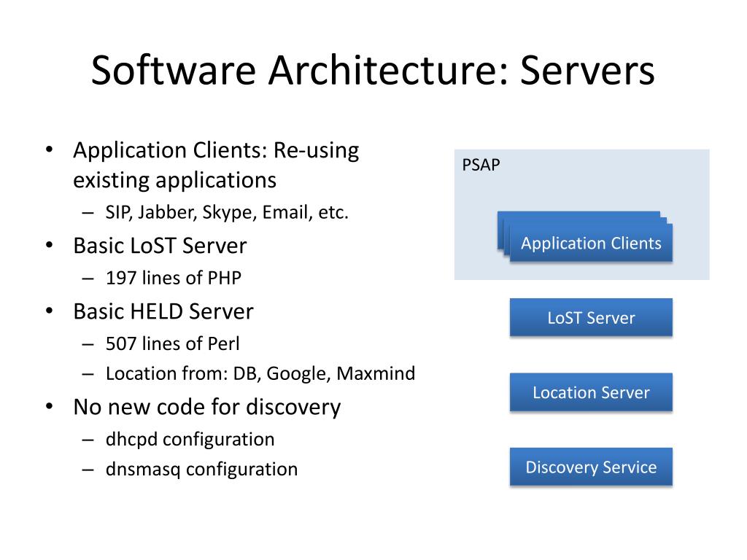The image size is (747, 560).
Task: Select the slide title 'Software Architecture: Servers'
Action: [x=373, y=71]
